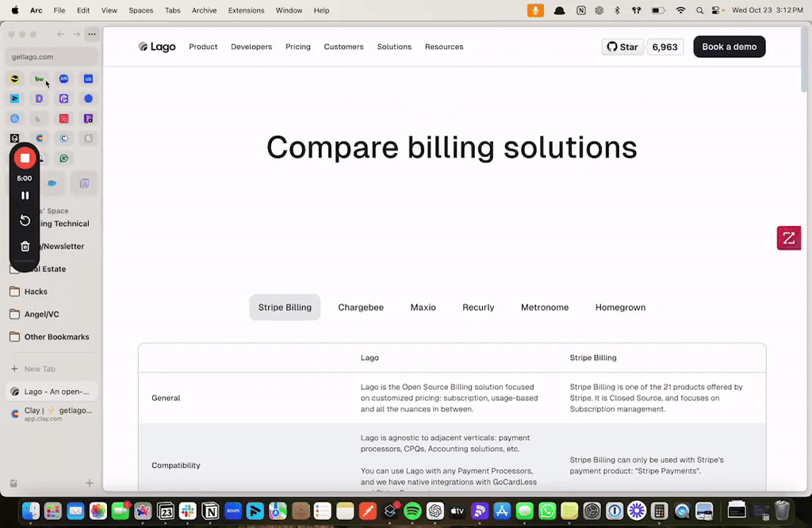
Task: Open Notion from the dock
Action: [x=210, y=511]
